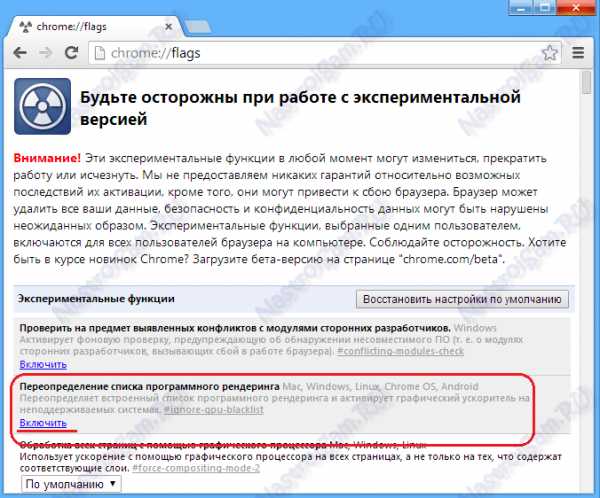
Task: Minimize the Chrome window
Action: click(x=520, y=7)
